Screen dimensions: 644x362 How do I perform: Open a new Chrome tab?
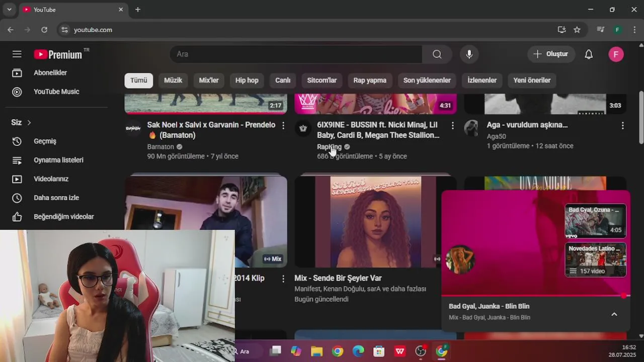click(x=138, y=10)
